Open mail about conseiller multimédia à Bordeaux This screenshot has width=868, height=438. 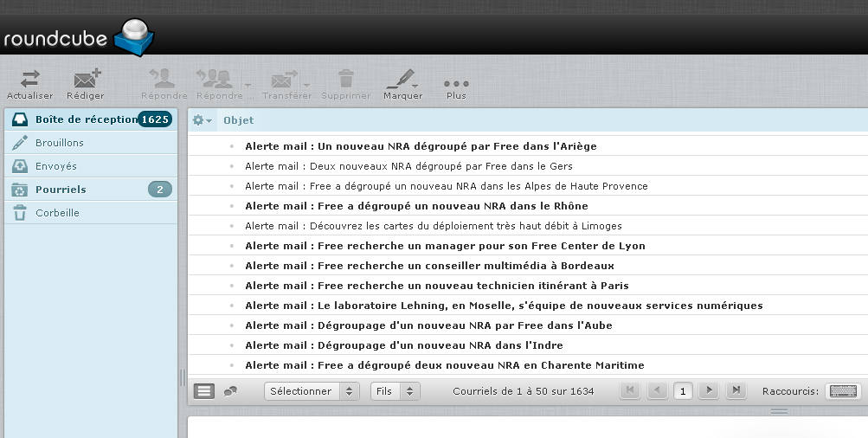(528, 266)
